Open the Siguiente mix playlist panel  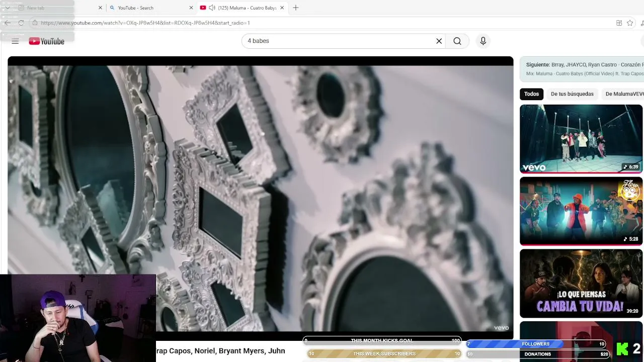(582, 69)
